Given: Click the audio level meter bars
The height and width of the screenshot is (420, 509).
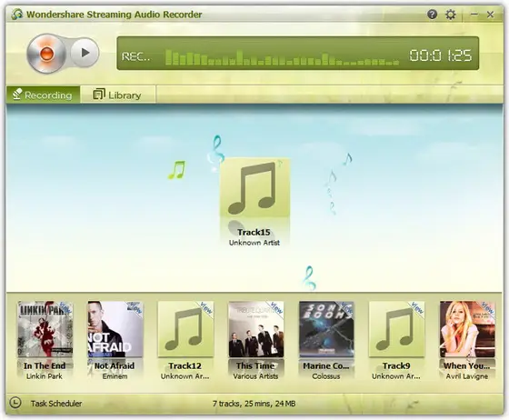Looking at the screenshot, I should (x=282, y=57).
